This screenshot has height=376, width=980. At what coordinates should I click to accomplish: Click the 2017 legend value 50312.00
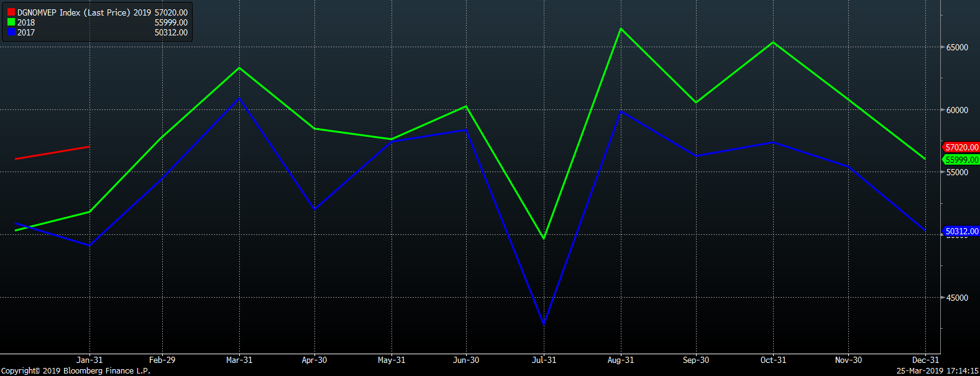[x=171, y=32]
